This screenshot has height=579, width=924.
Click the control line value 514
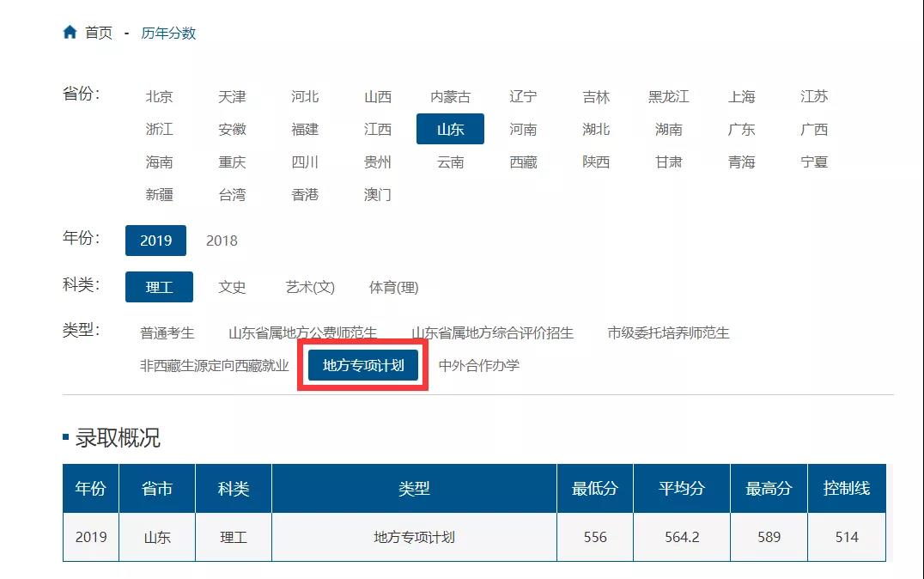pyautogui.click(x=847, y=537)
